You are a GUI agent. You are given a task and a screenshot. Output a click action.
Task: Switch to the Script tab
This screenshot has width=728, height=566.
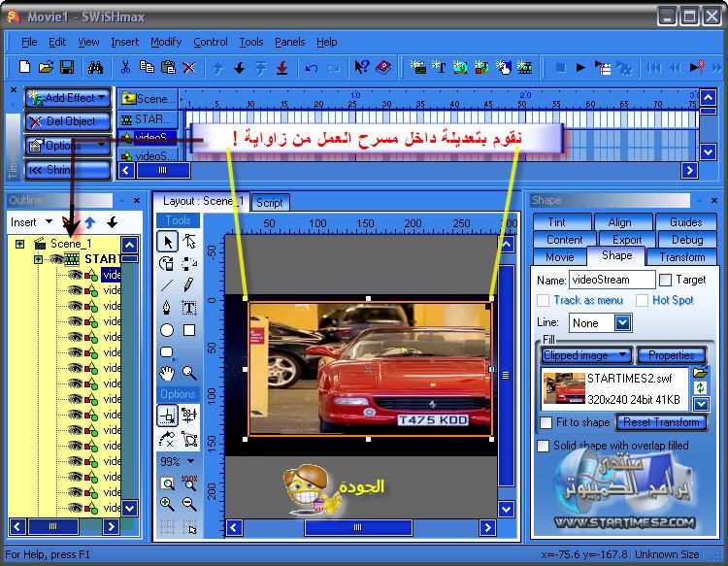coord(270,203)
